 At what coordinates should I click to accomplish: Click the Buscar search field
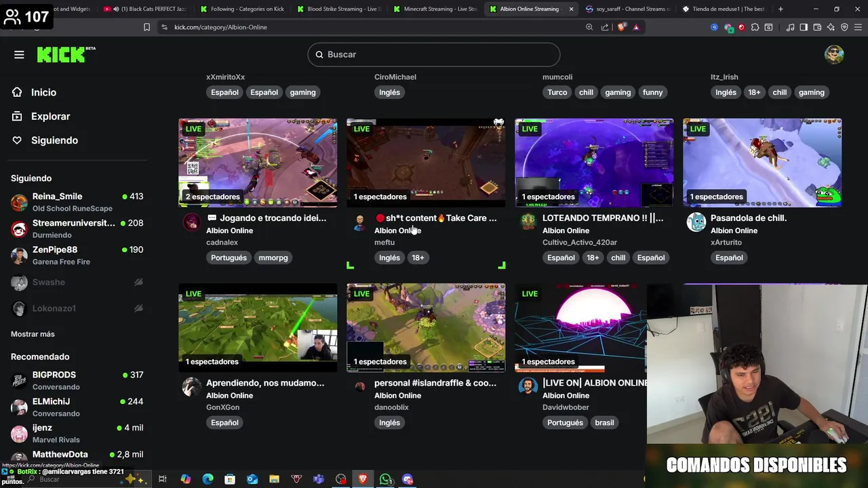(x=434, y=54)
